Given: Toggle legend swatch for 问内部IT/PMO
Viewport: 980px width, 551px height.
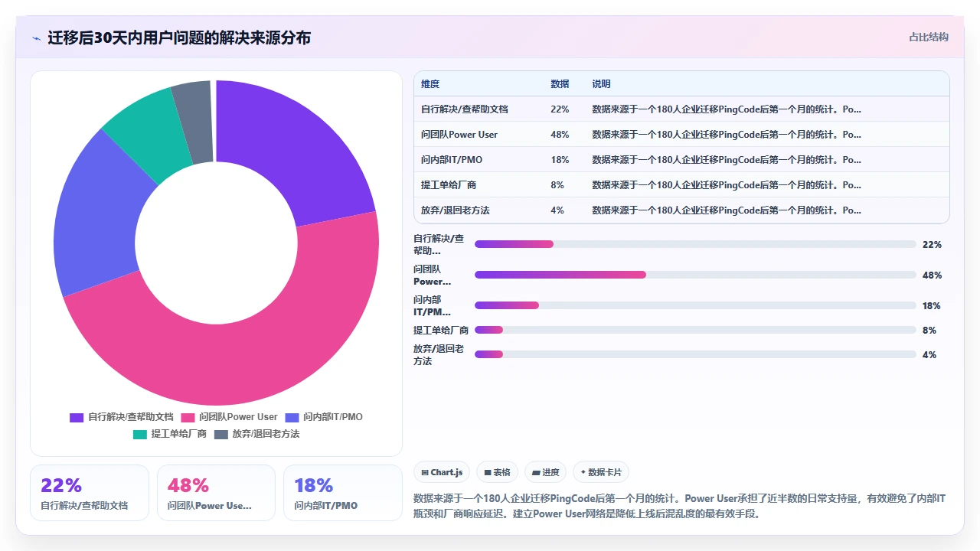Looking at the screenshot, I should 292,417.
